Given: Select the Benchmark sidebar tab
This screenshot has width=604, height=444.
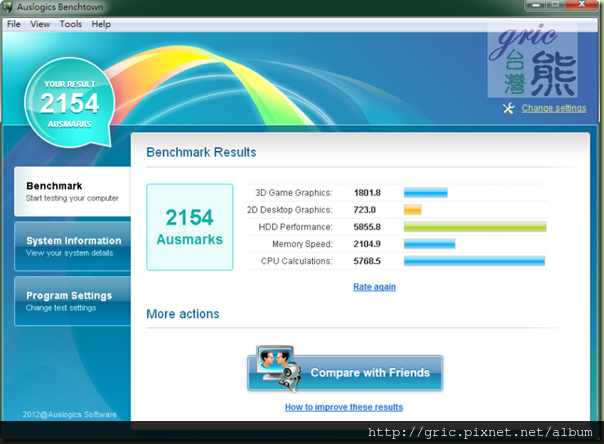Looking at the screenshot, I should click(72, 191).
